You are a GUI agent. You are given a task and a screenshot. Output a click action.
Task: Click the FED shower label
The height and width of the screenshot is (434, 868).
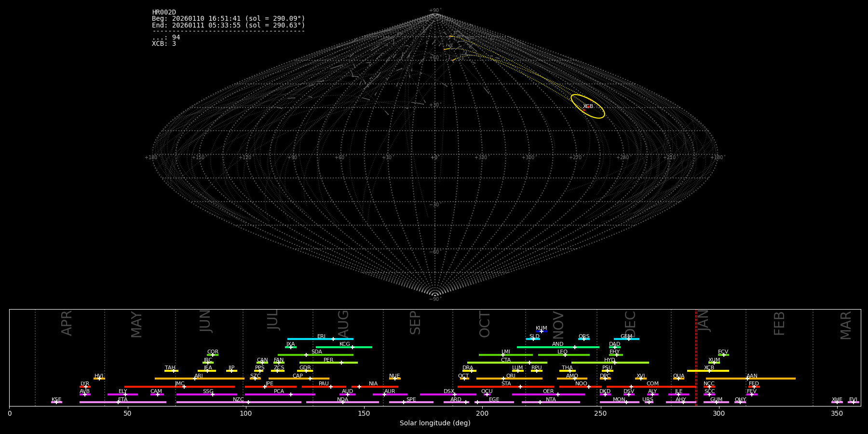[754, 384]
